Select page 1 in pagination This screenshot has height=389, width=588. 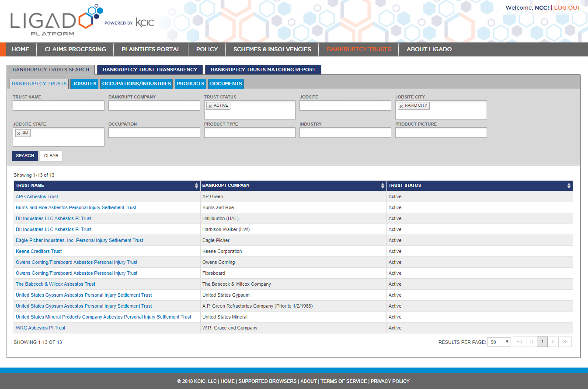click(542, 342)
